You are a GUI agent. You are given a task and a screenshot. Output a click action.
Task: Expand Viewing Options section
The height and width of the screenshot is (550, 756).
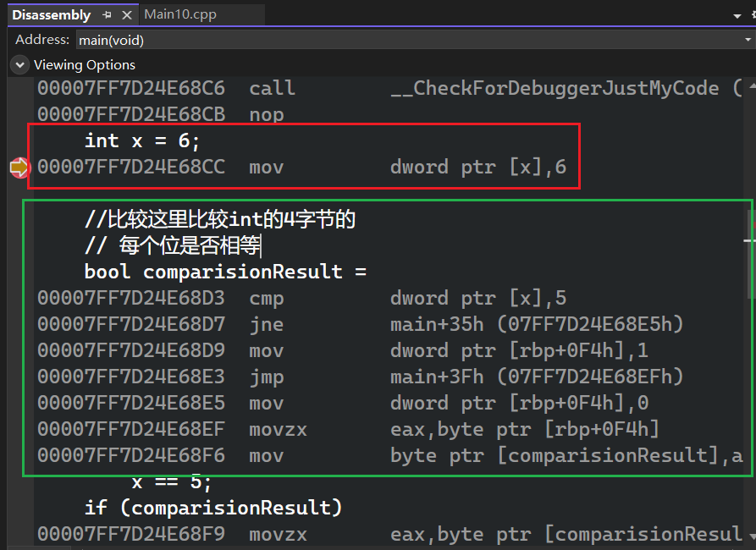[x=19, y=65]
